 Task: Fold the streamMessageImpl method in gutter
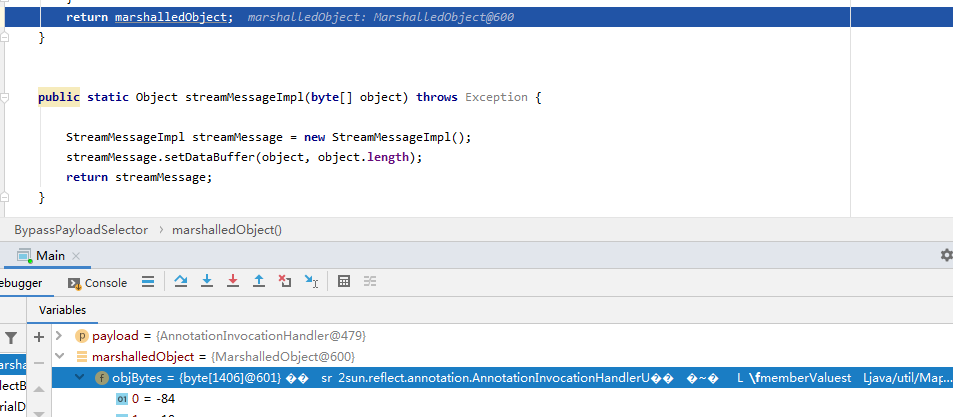[5, 97]
